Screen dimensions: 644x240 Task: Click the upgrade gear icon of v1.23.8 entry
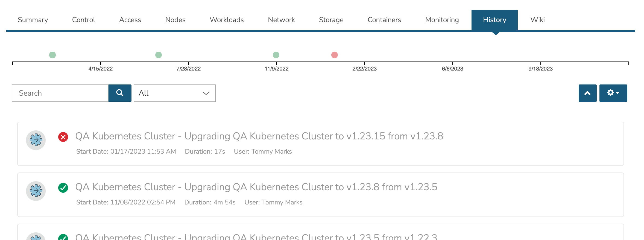coord(36,191)
